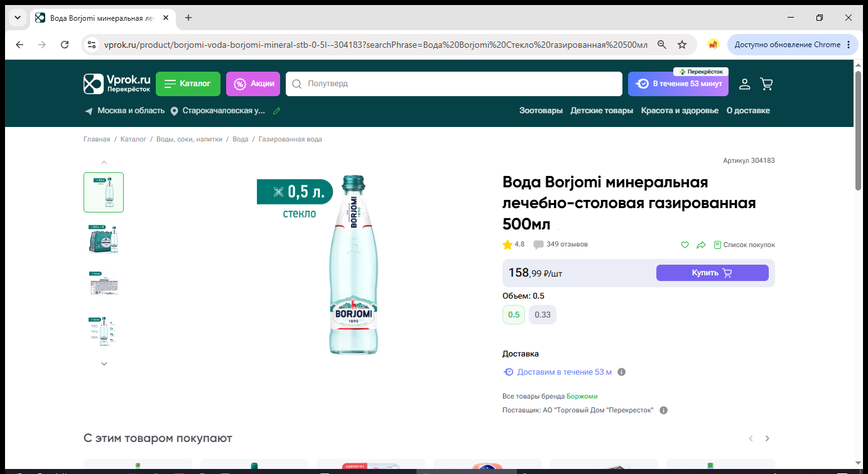Click the Артикул 304183 text
This screenshot has width=868, height=474.
tap(749, 161)
